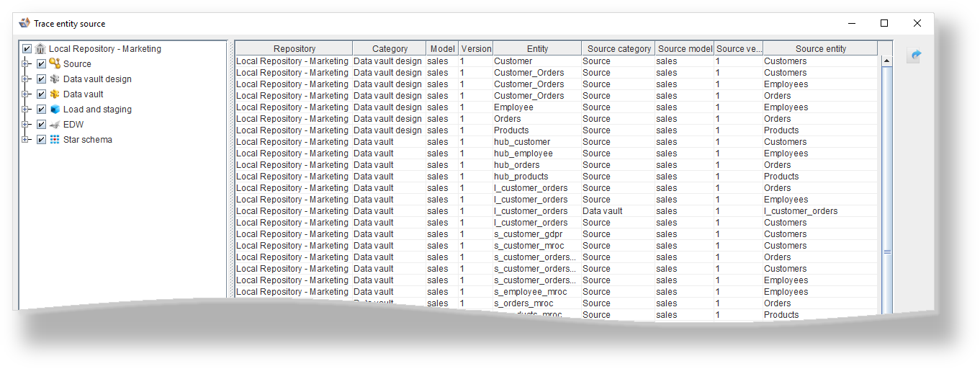Click the Star schema grid icon
This screenshot has width=980, height=369.
pos(55,140)
